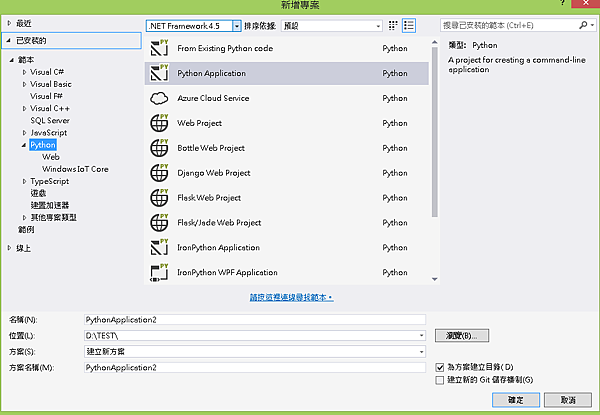Expand the Visual C++ node

(x=24, y=108)
